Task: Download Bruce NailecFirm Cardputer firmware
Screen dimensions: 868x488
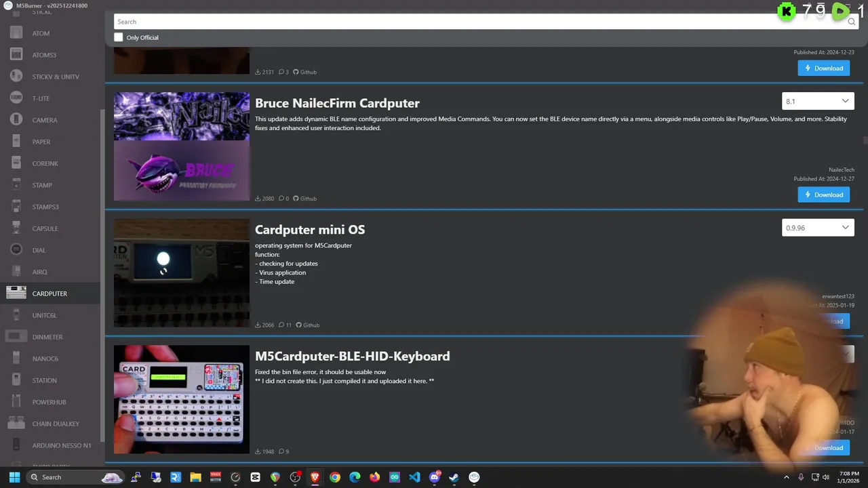Action: click(824, 195)
